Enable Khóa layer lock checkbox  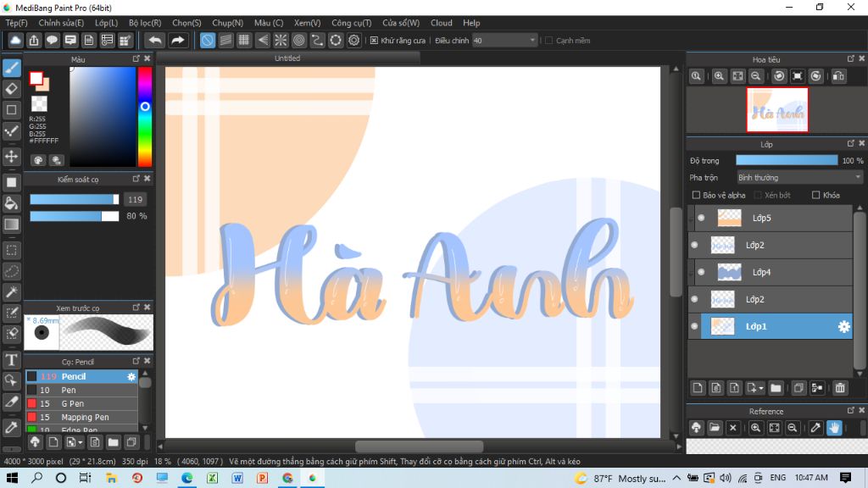815,195
